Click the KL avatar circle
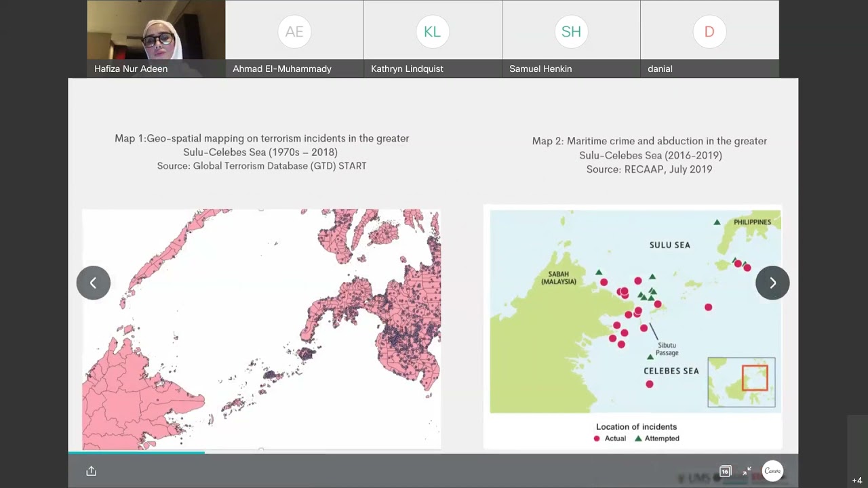 (433, 31)
